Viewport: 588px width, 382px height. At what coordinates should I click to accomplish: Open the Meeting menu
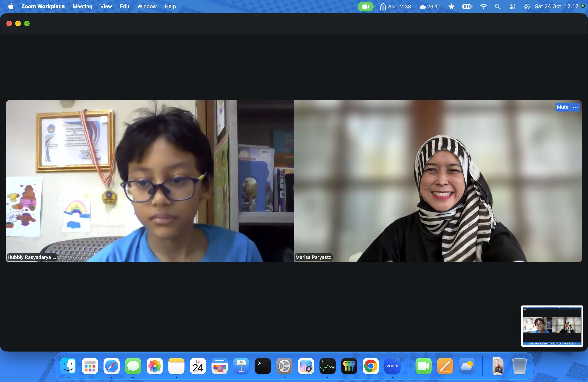pyautogui.click(x=82, y=6)
